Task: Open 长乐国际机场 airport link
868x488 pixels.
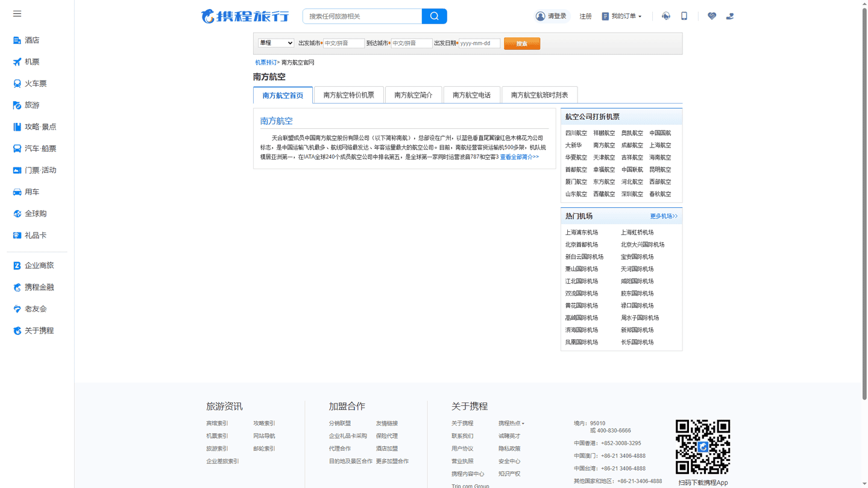Action: (637, 342)
